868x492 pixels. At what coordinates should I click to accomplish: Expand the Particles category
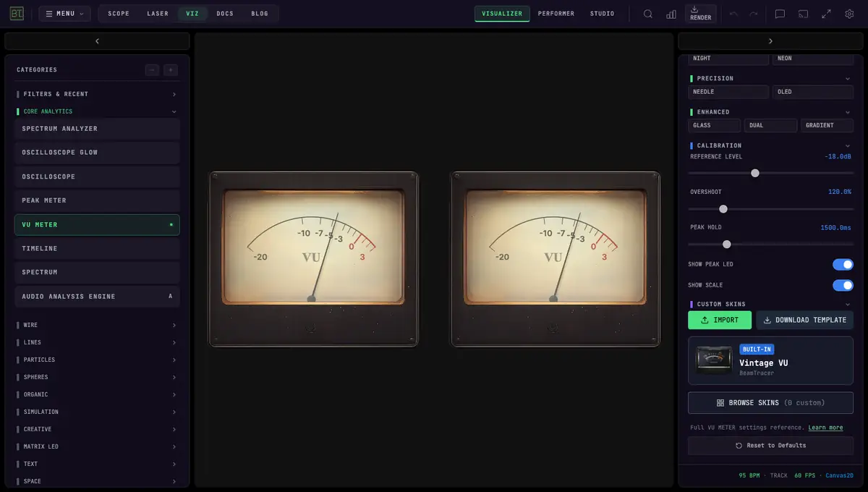coord(97,360)
